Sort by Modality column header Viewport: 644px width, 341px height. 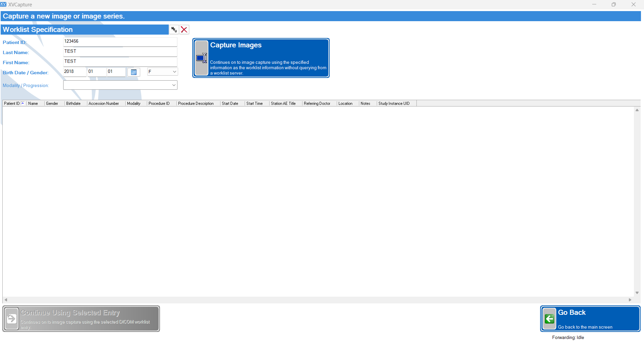(136, 103)
